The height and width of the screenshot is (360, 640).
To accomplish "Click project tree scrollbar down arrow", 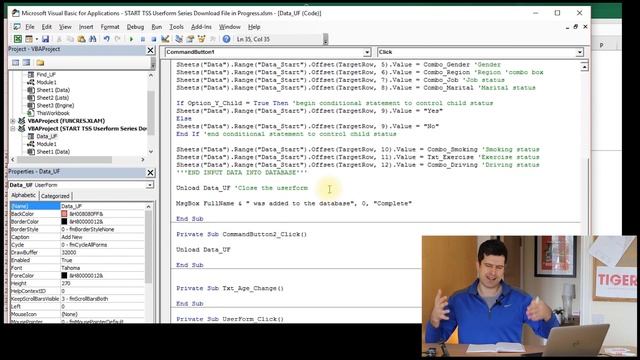I will point(151,151).
